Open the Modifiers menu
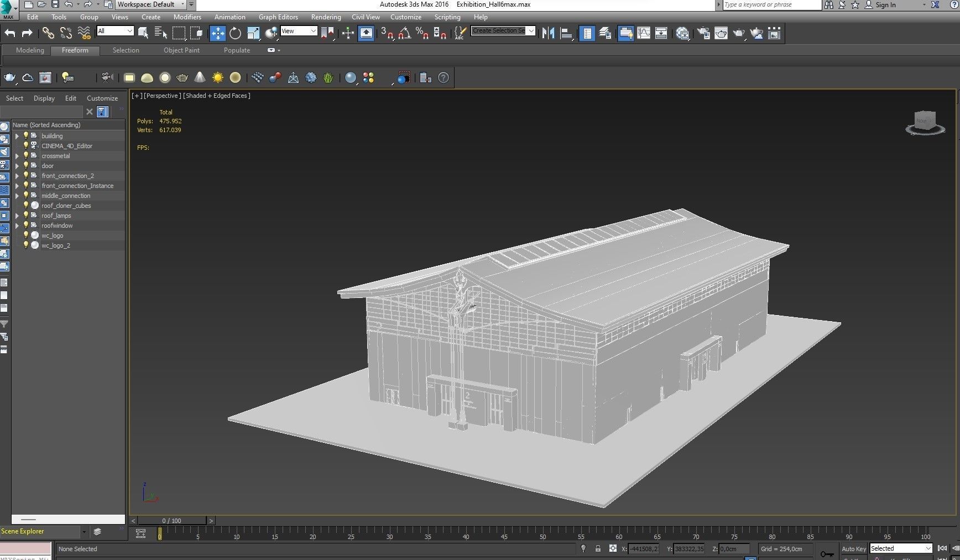Screen dimensions: 960x560 187,17
